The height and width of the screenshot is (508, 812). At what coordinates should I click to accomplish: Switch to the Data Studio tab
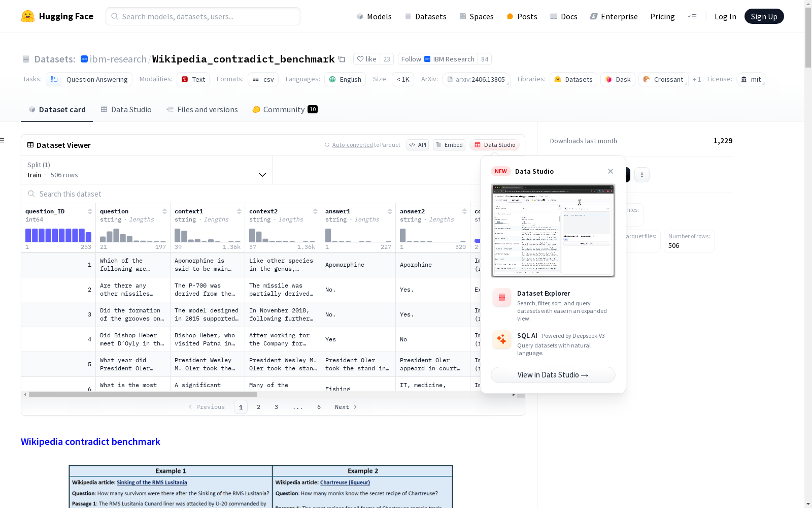coord(126,110)
